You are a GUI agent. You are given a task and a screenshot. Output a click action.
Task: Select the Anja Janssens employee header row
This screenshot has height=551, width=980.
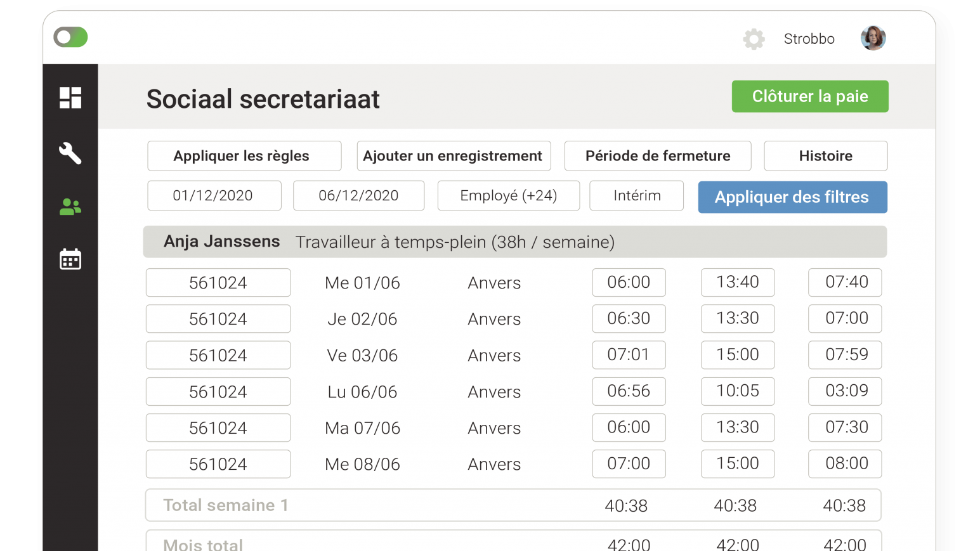point(514,242)
